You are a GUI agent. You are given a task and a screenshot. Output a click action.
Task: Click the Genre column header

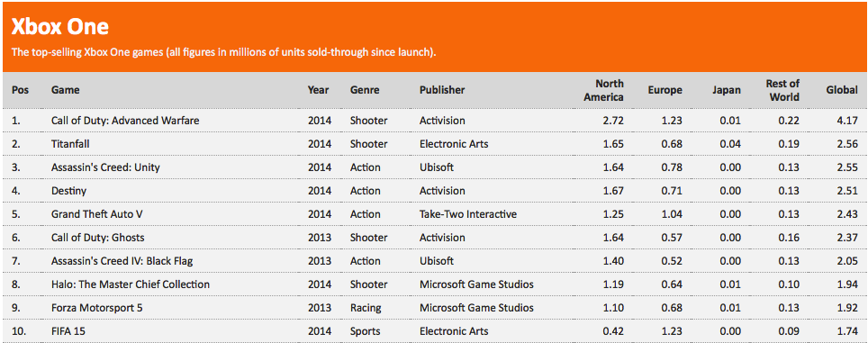365,90
